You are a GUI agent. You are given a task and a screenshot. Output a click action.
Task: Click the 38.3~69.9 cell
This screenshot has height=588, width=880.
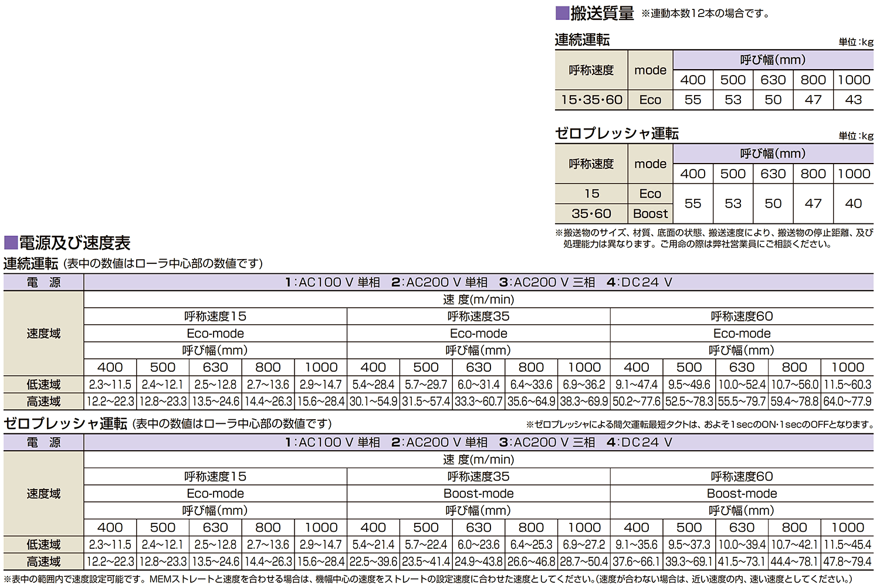[x=584, y=402]
